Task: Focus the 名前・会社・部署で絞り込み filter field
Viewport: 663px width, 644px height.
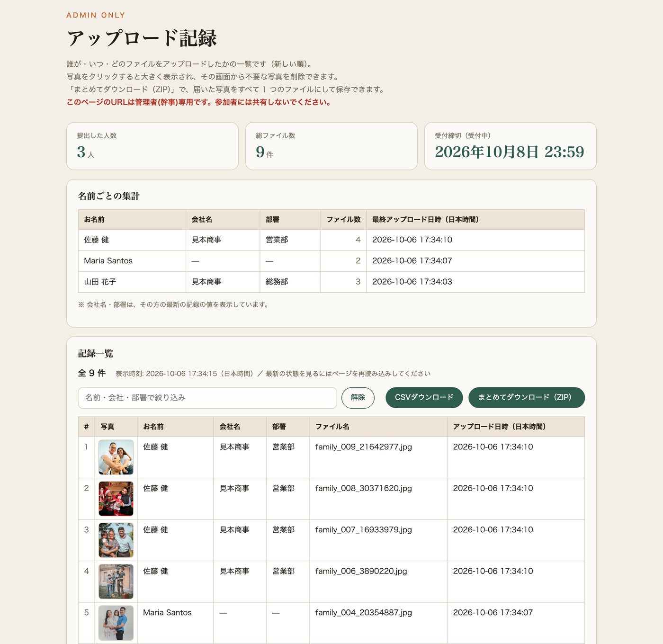Action: coord(207,398)
